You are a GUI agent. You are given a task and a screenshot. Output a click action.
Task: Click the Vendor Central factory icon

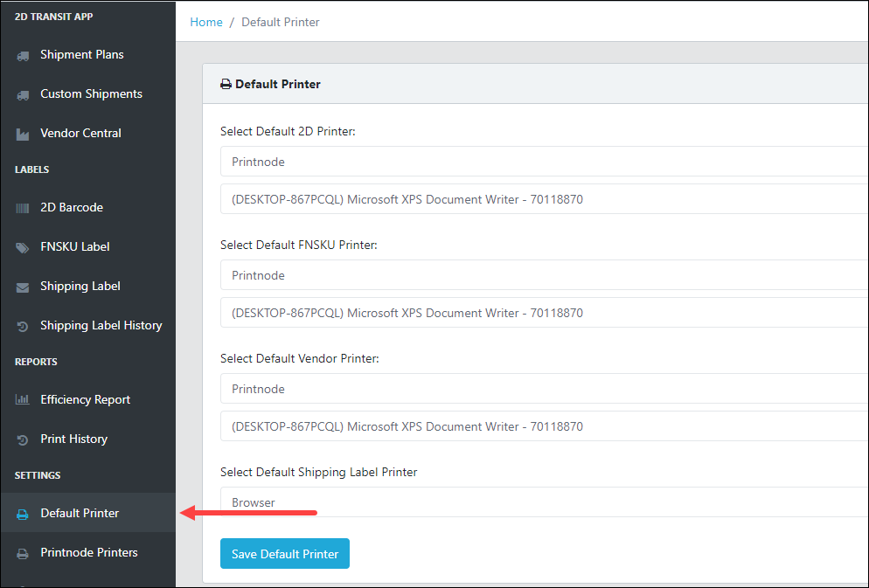[x=23, y=134]
